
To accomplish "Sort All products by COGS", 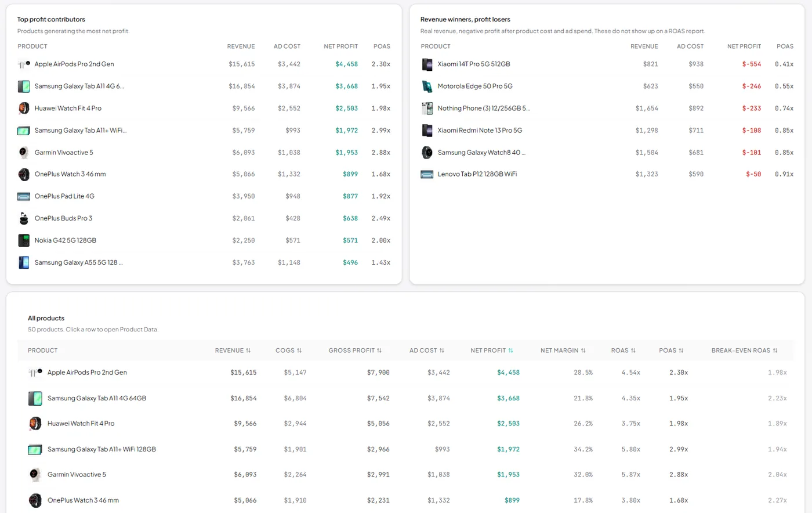I will pos(288,351).
